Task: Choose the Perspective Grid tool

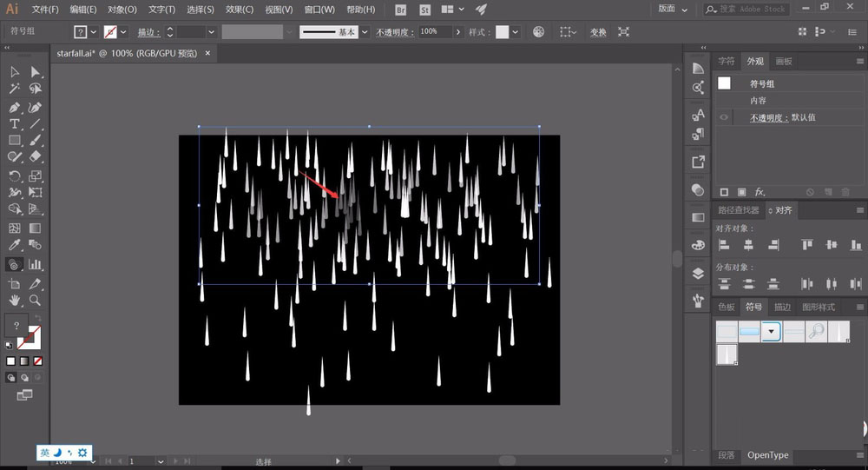Action: click(x=36, y=209)
